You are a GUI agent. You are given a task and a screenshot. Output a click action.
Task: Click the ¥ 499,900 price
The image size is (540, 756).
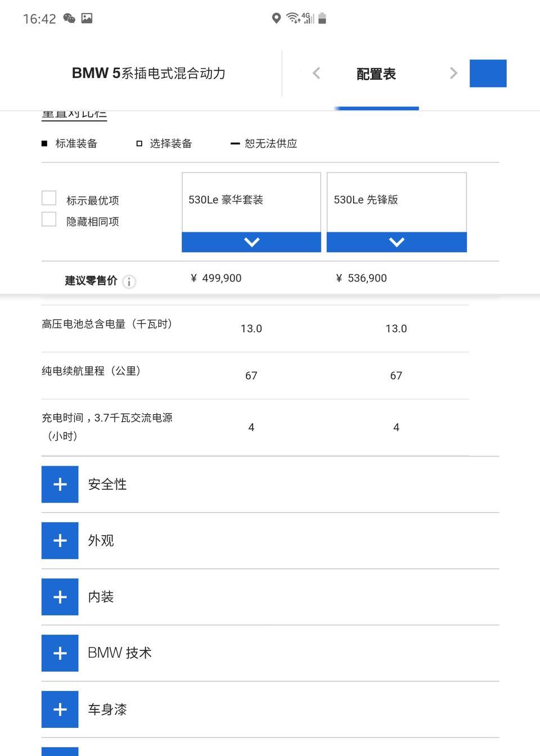pos(216,278)
